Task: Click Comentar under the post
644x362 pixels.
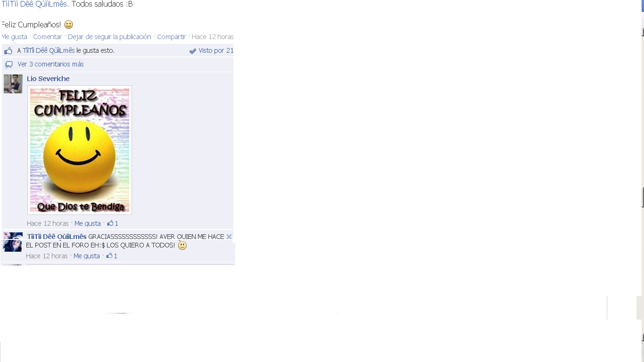Action: pos(47,37)
